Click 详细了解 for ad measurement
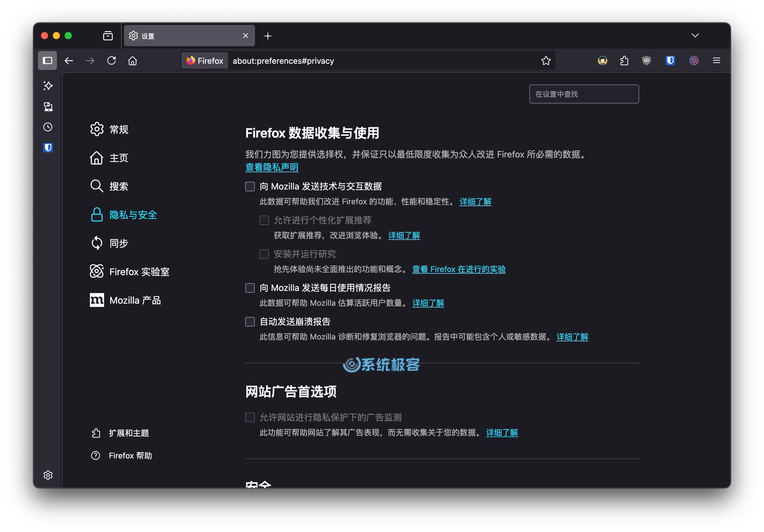The height and width of the screenshot is (532, 764). 502,433
